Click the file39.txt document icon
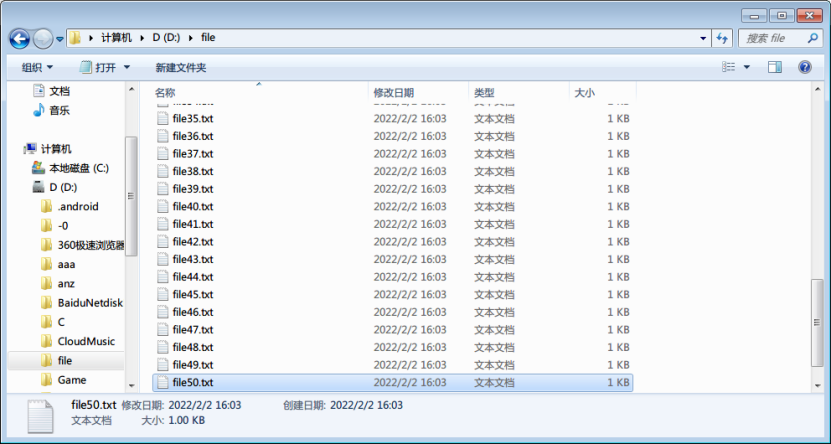The height and width of the screenshot is (444, 831). click(163, 189)
